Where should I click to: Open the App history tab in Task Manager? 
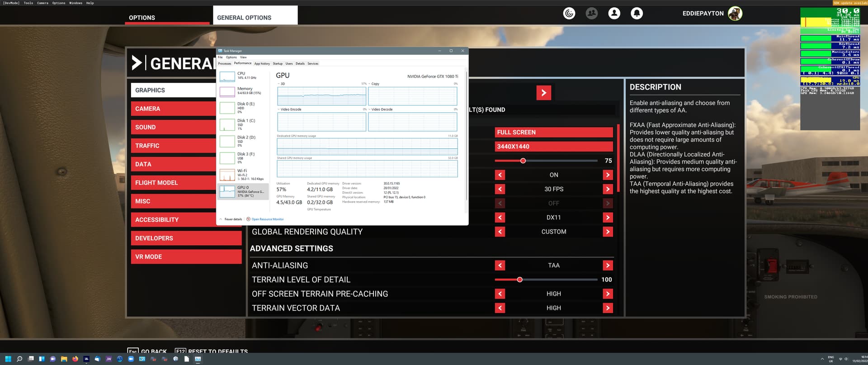point(262,64)
